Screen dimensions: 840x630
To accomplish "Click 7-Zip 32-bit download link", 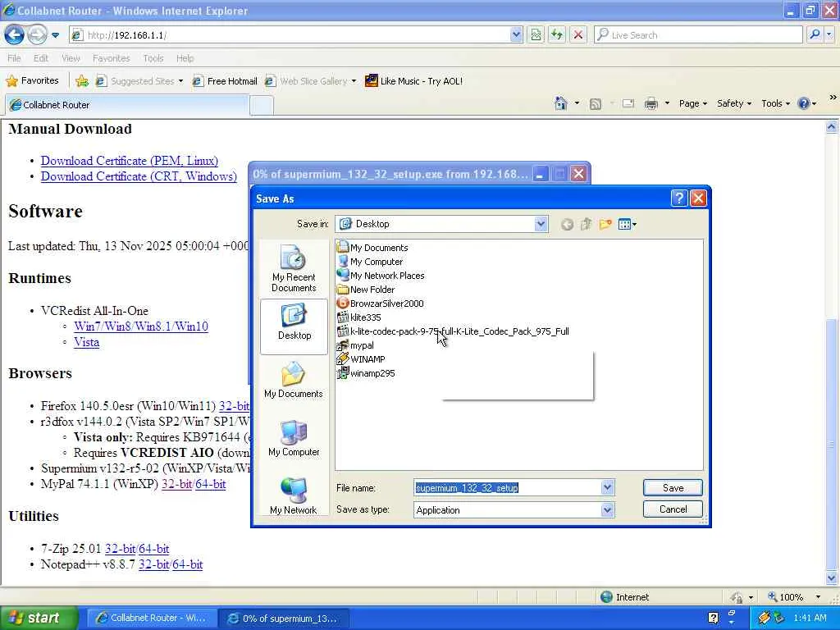I will (120, 549).
